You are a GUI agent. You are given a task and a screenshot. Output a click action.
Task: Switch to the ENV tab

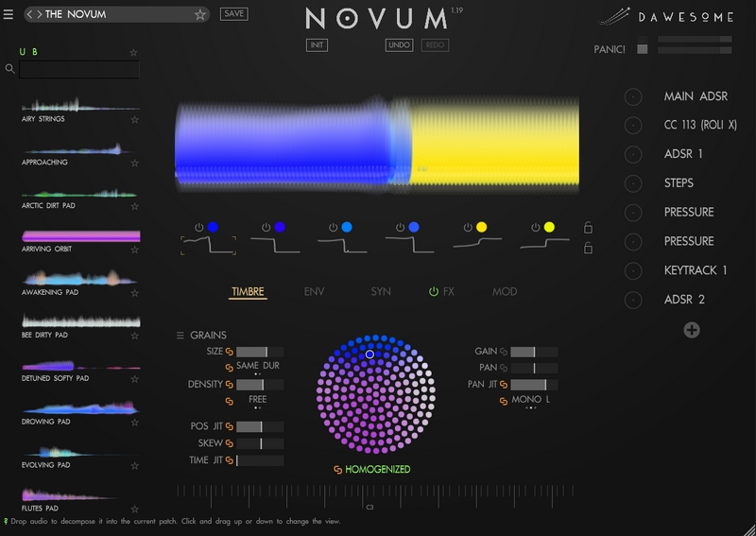point(314,292)
